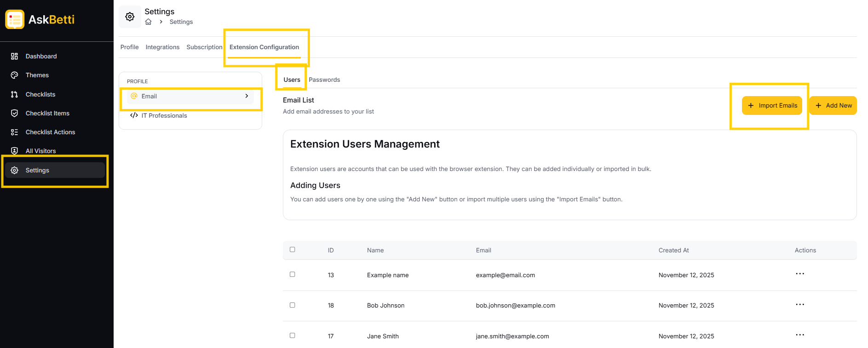Click the AskBetti brand name text
This screenshot has width=868, height=348.
point(51,19)
